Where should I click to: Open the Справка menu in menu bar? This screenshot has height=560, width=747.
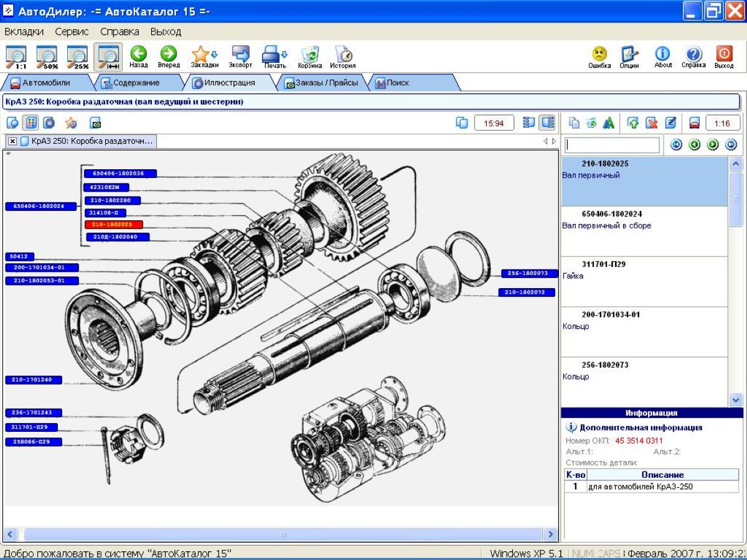pos(120,31)
